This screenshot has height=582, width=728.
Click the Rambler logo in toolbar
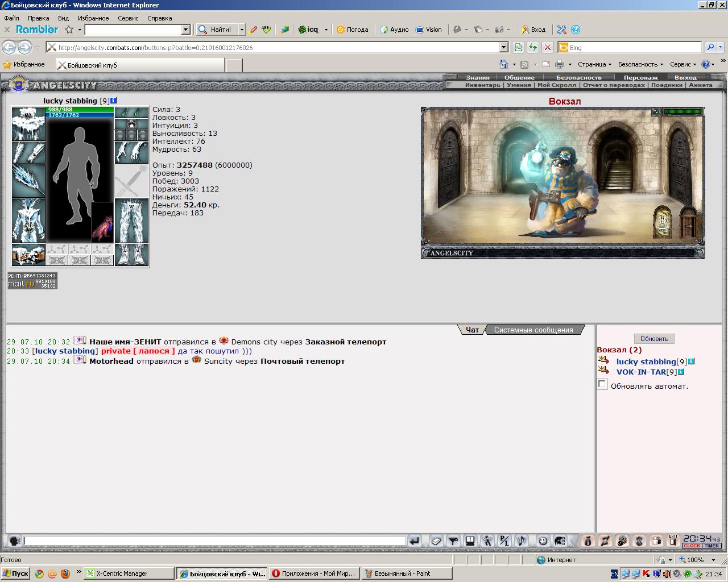(x=37, y=30)
